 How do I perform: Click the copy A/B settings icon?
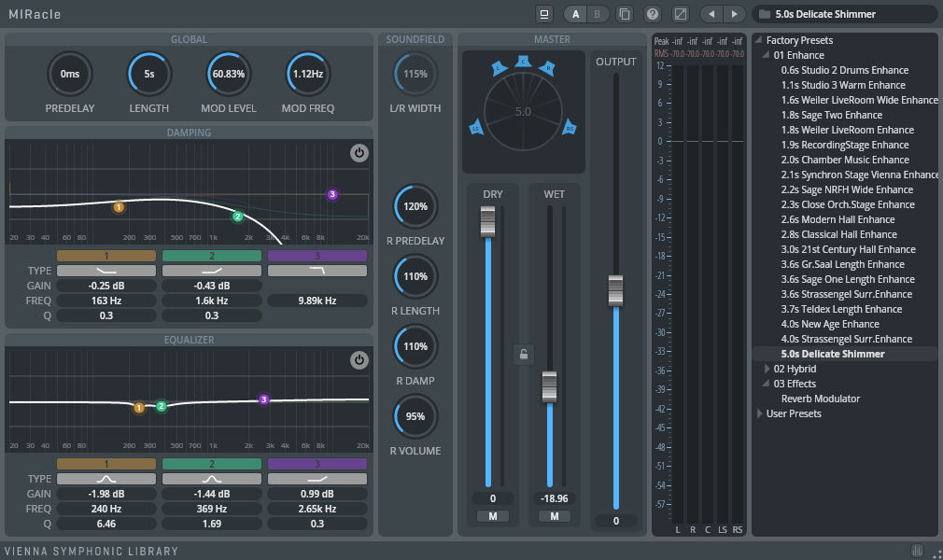[x=625, y=14]
